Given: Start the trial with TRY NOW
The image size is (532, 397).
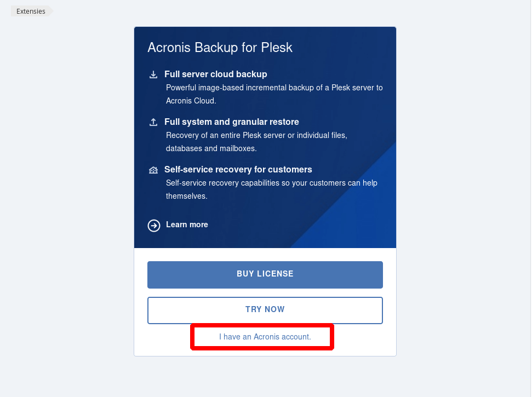Looking at the screenshot, I should tap(265, 310).
